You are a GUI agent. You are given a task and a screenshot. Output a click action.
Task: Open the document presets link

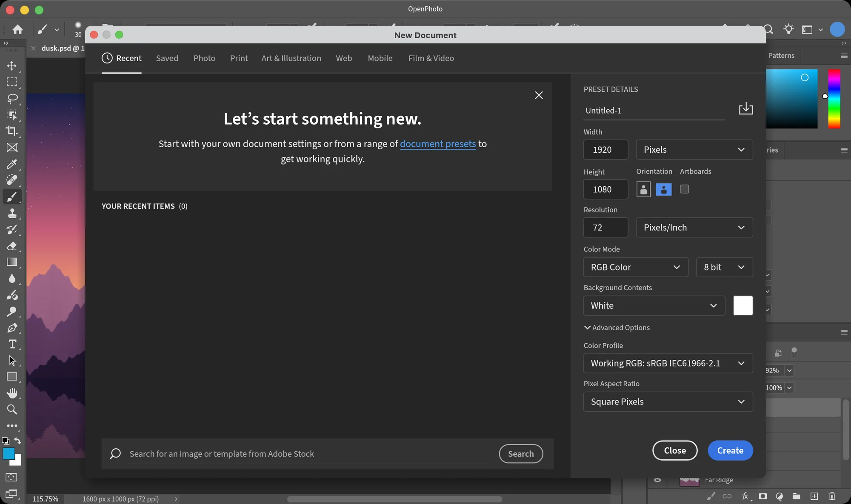438,144
